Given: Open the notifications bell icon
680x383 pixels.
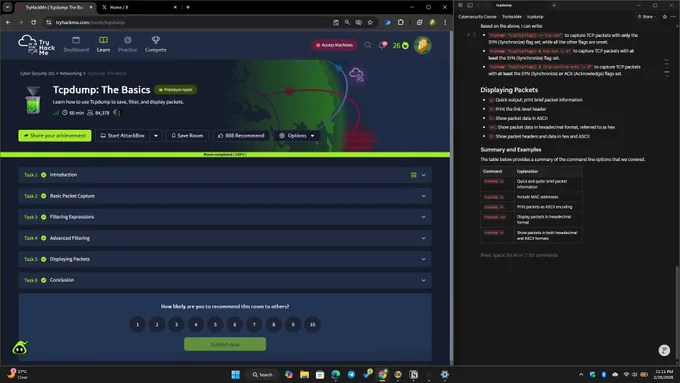Looking at the screenshot, I should coord(382,45).
